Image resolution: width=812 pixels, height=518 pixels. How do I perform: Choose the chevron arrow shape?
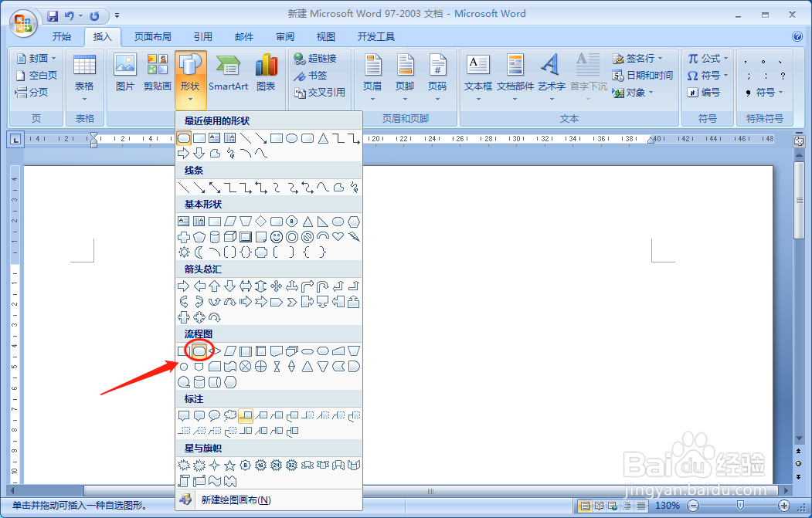click(292, 302)
